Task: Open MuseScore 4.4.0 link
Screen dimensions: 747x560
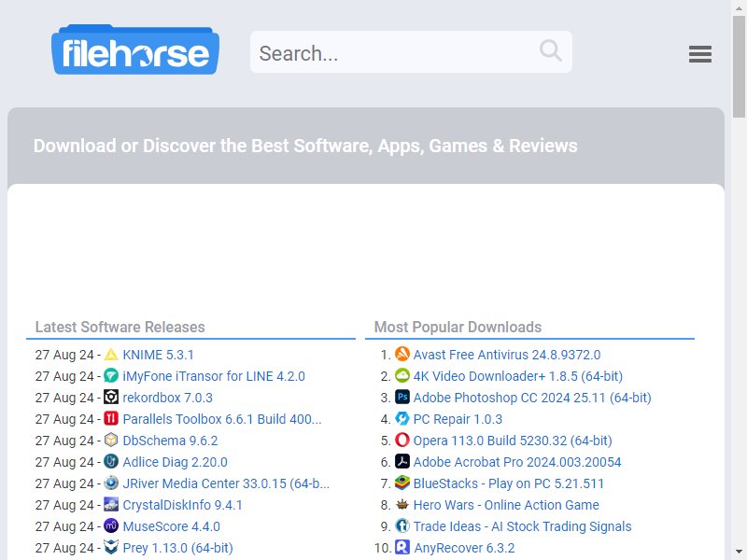Action: (171, 526)
